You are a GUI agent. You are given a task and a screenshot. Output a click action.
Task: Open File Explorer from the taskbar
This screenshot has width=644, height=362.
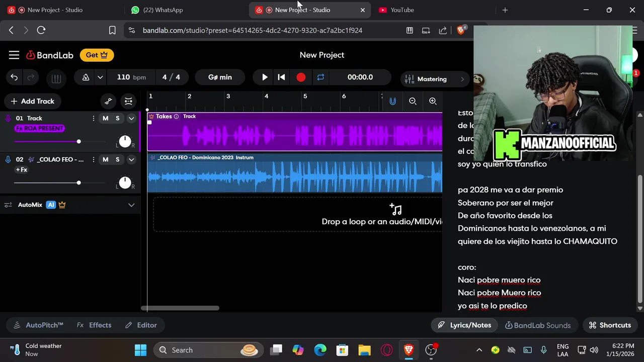(364, 350)
